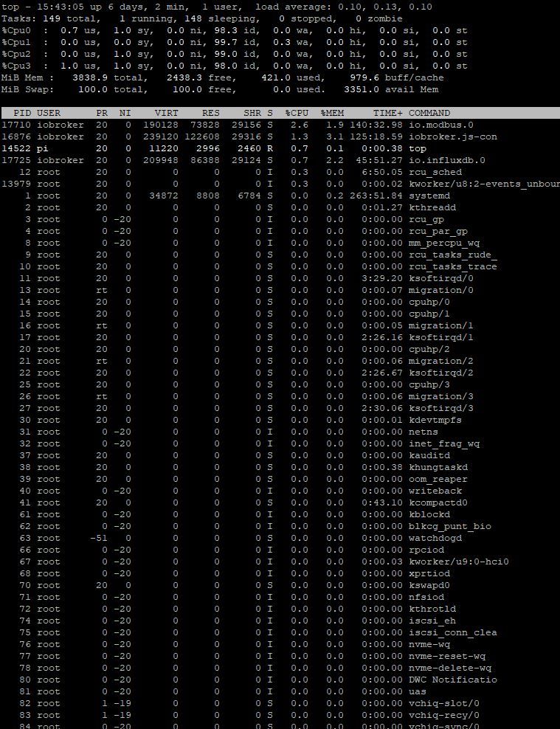Click the RES column header
560x729 pixels.
pyautogui.click(x=210, y=113)
